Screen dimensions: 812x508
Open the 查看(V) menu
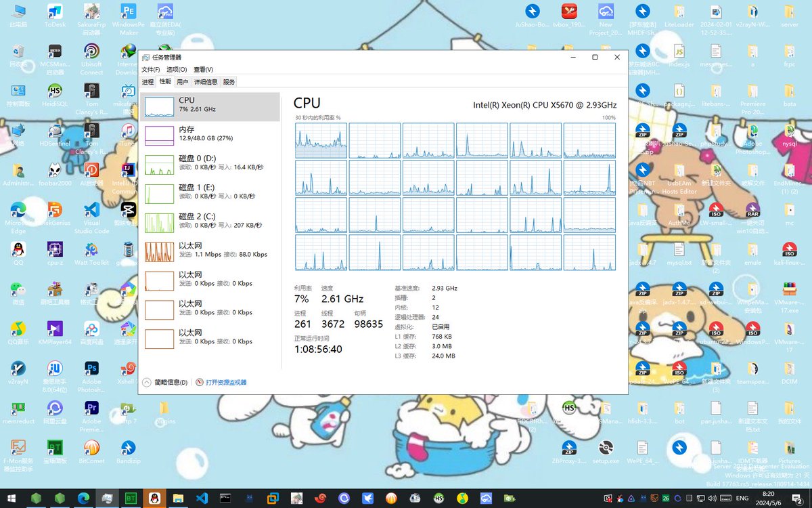pyautogui.click(x=203, y=70)
